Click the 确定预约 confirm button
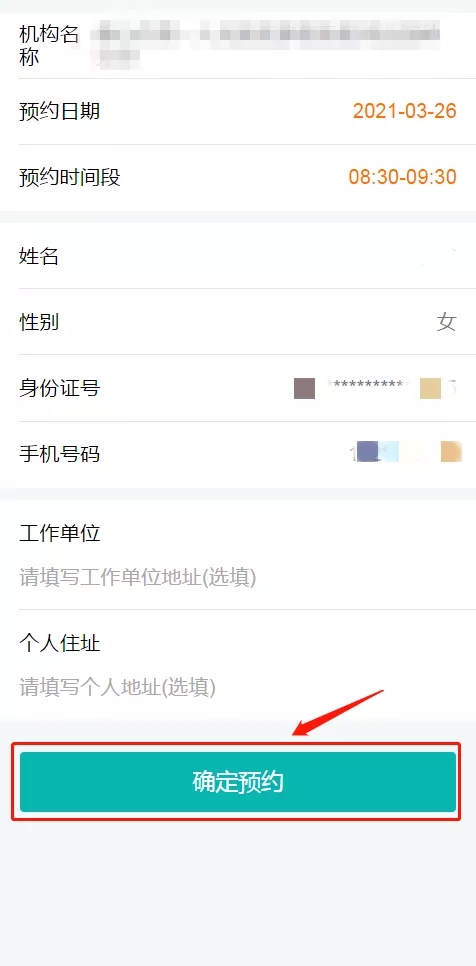 [238, 782]
